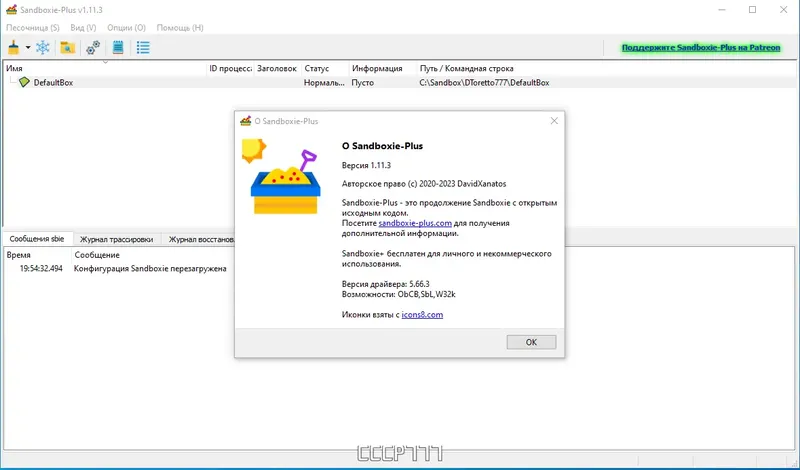The image size is (800, 470).
Task: Click the blue notepad toolbar icon
Action: coord(118,47)
